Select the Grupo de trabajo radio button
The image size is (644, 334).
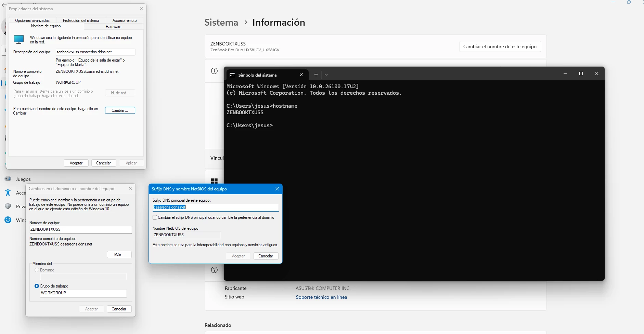(x=37, y=286)
